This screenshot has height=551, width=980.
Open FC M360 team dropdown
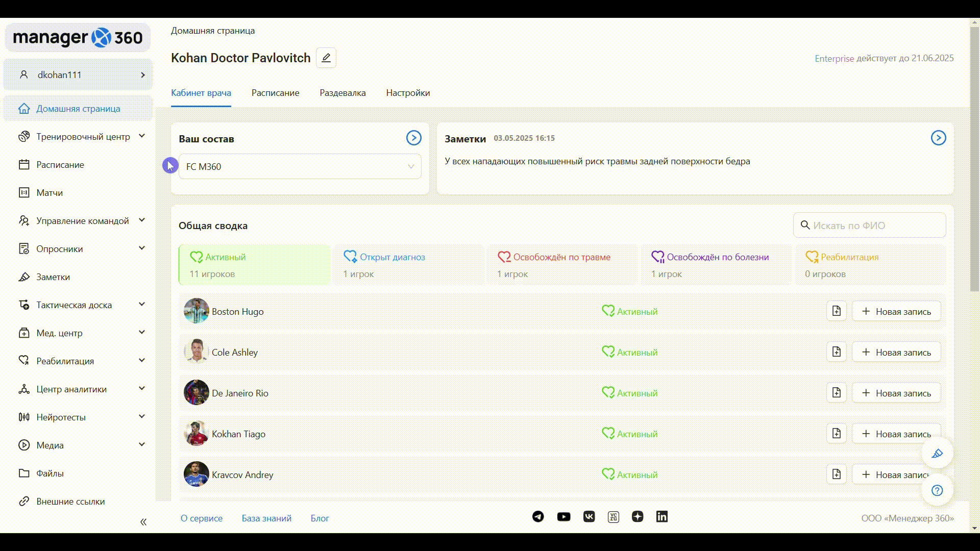tap(300, 166)
